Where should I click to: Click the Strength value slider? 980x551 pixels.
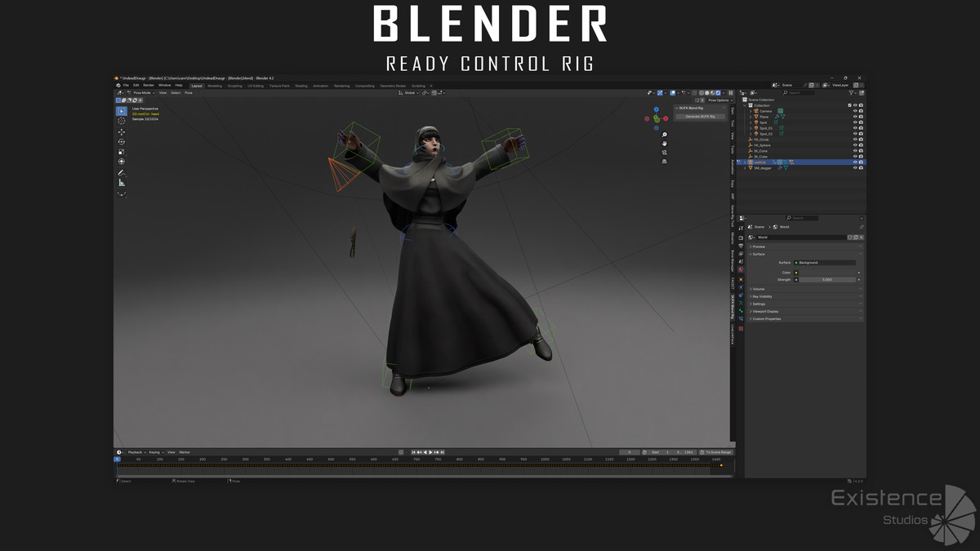coord(827,279)
